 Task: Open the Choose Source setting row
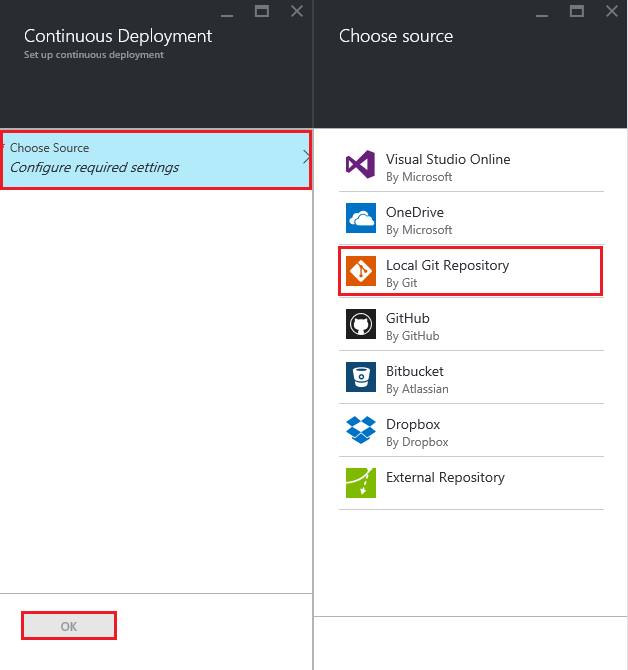click(x=156, y=160)
